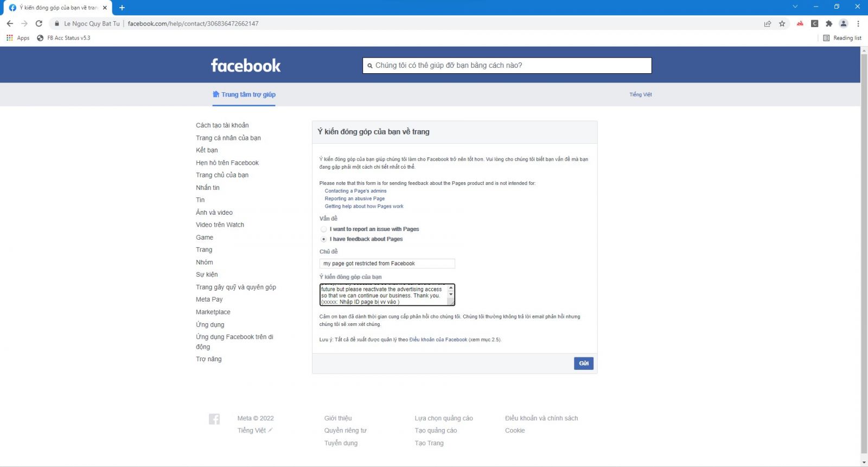Viewport: 868px width, 467px height.
Task: Open Ứng dụng Facebook trên di động topic
Action: (234, 342)
